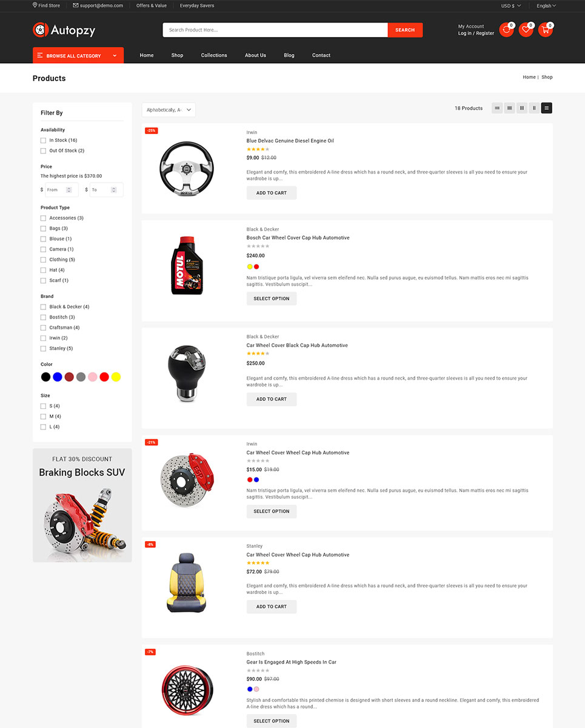Click the compare refresh icon in header

tap(506, 30)
